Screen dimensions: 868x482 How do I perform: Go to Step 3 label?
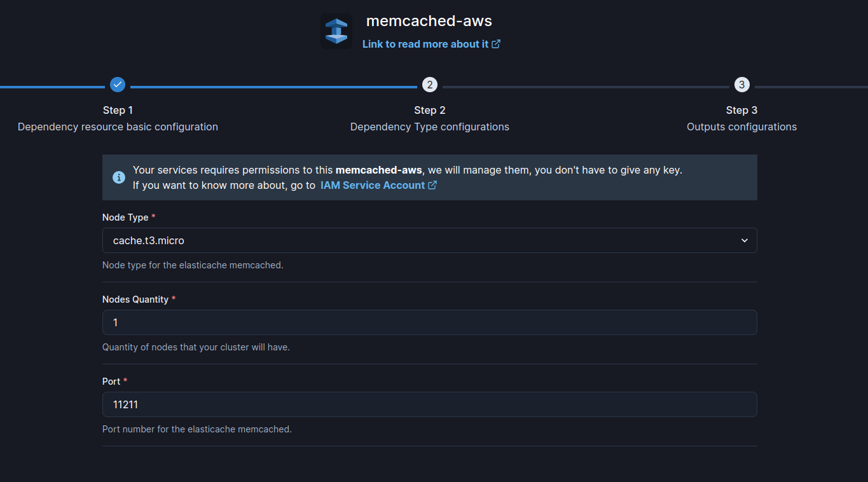point(741,110)
